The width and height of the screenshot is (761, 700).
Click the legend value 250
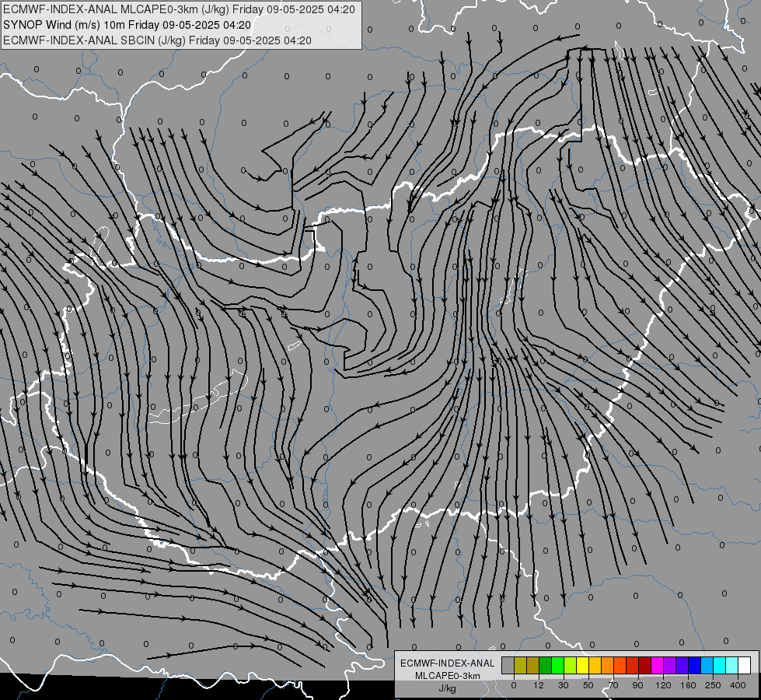tap(713, 685)
